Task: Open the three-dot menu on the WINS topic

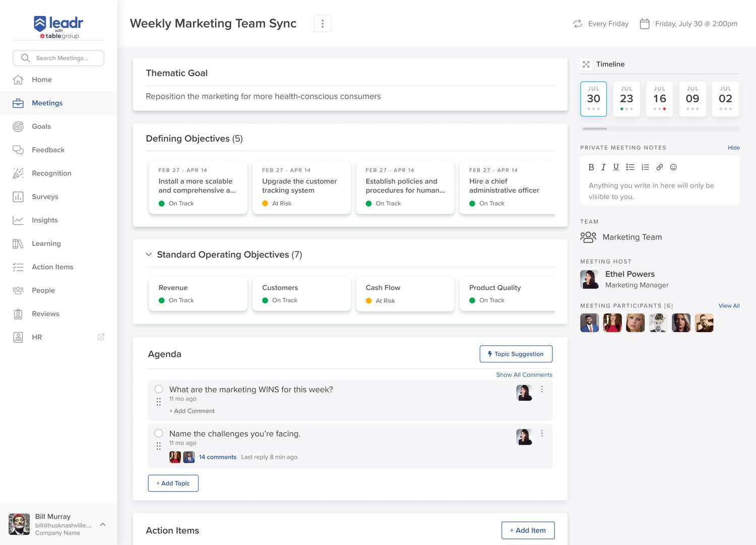Action: pyautogui.click(x=542, y=389)
